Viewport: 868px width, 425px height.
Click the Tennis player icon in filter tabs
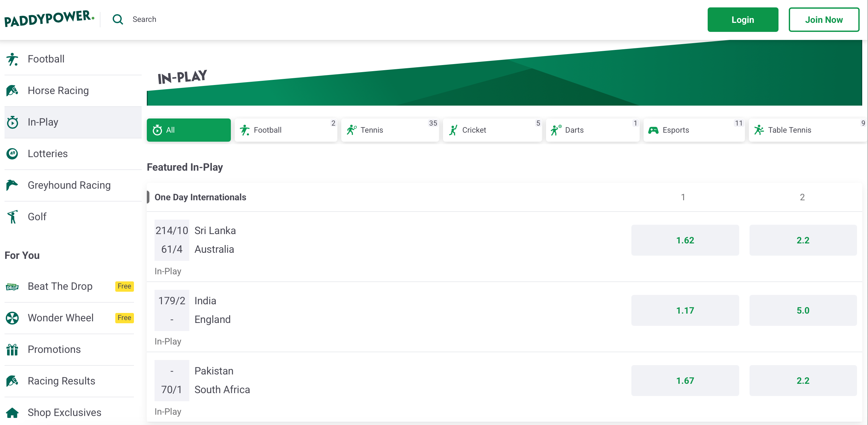352,130
